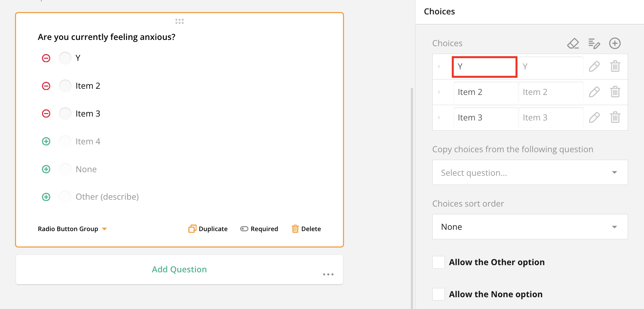Open the bulk edit choices icon
This screenshot has width=644, height=309.
click(x=594, y=43)
